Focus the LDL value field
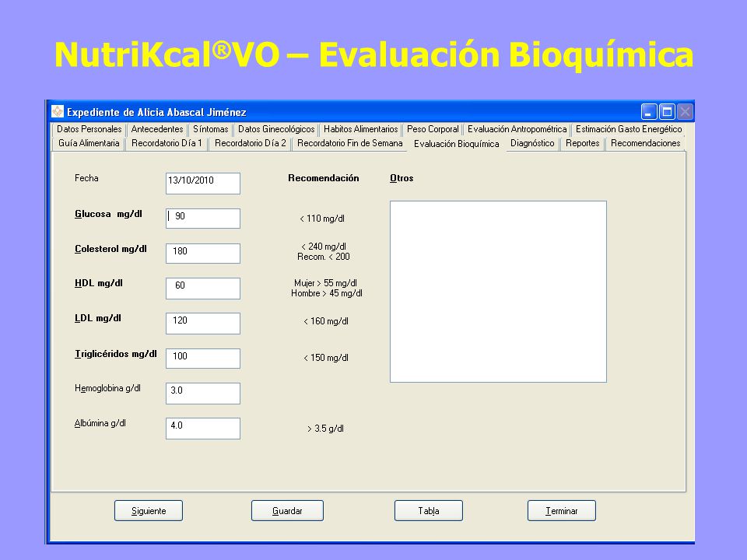 203,324
